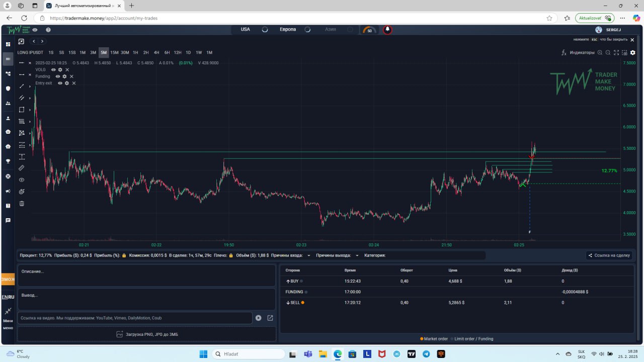The height and width of the screenshot is (362, 644).
Task: Select the rectangle shape drawing tool
Action: click(22, 110)
